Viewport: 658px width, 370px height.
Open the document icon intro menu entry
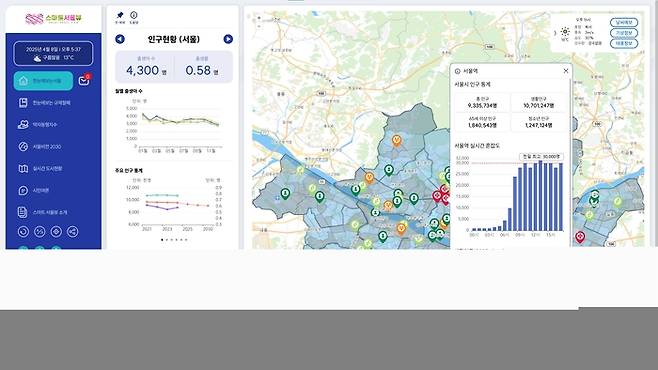pyautogui.click(x=23, y=212)
